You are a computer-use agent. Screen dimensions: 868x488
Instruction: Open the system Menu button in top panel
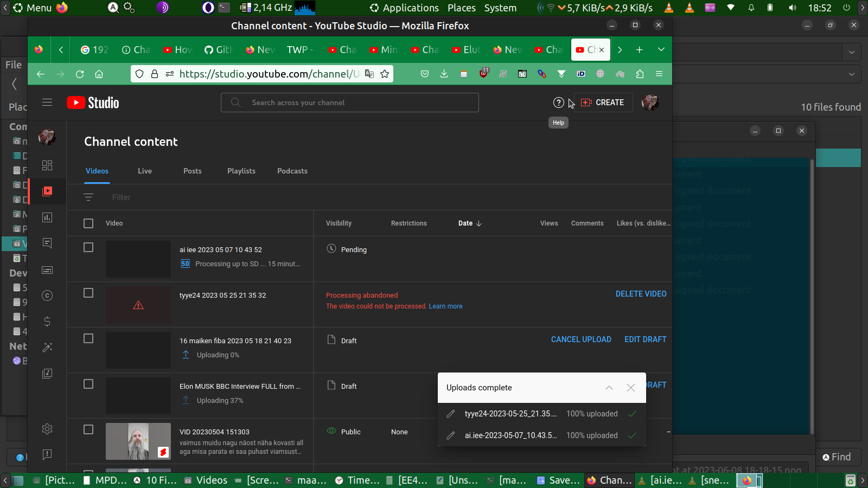(x=33, y=8)
